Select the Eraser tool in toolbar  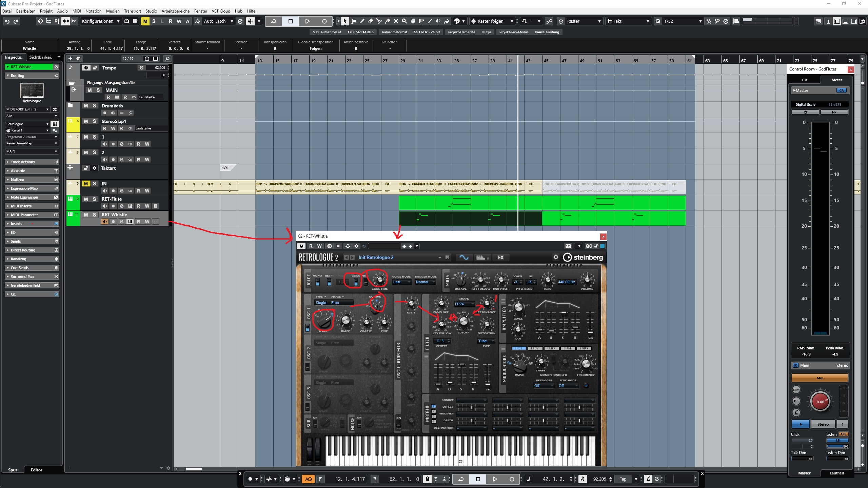(x=370, y=21)
